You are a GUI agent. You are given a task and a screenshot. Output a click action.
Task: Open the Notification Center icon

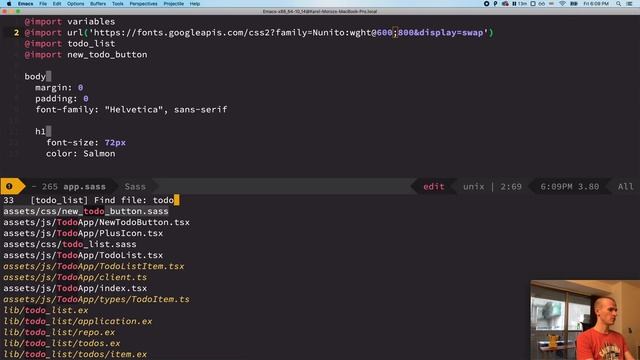pyautogui.click(x=629, y=4)
